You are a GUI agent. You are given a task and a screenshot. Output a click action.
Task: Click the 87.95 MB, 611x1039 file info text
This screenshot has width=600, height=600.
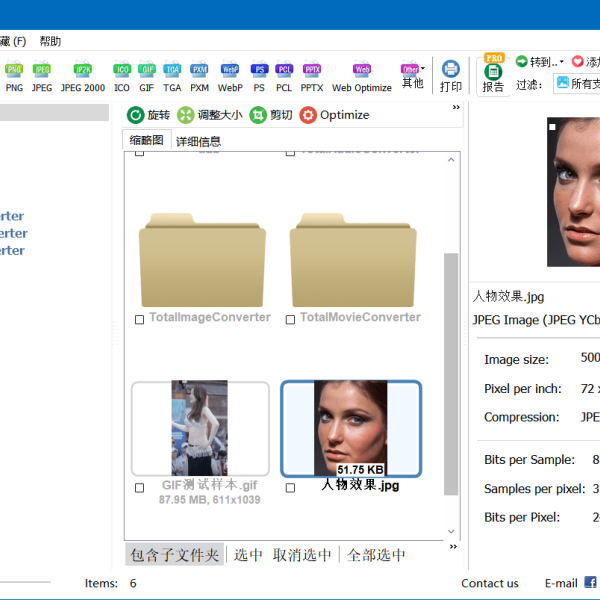[x=210, y=500]
